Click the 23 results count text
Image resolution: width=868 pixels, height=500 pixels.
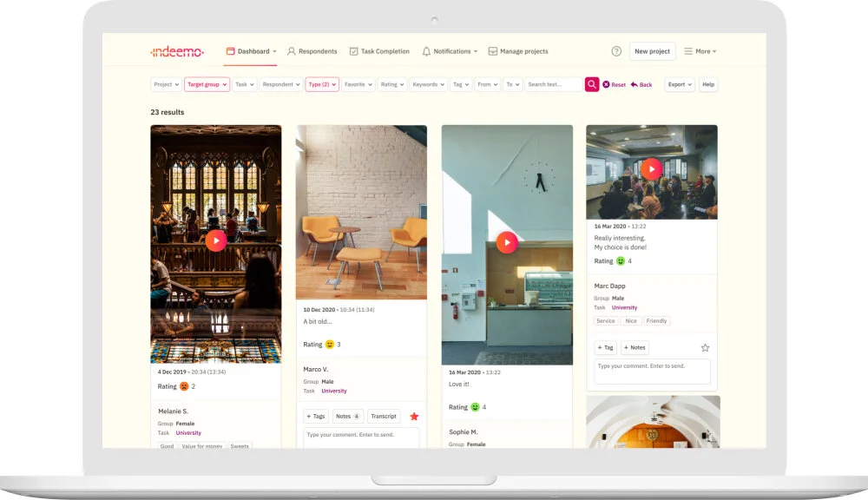point(168,112)
